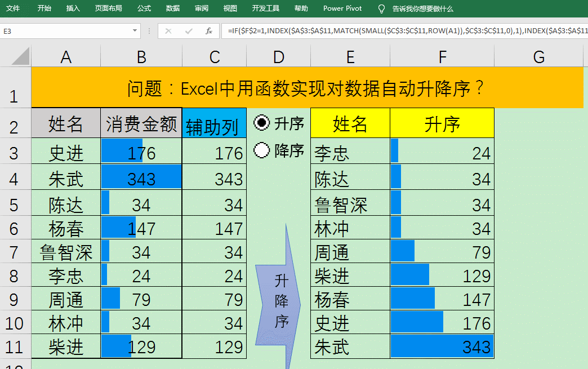
Task: Click inside the formula bar text
Action: 404,31
